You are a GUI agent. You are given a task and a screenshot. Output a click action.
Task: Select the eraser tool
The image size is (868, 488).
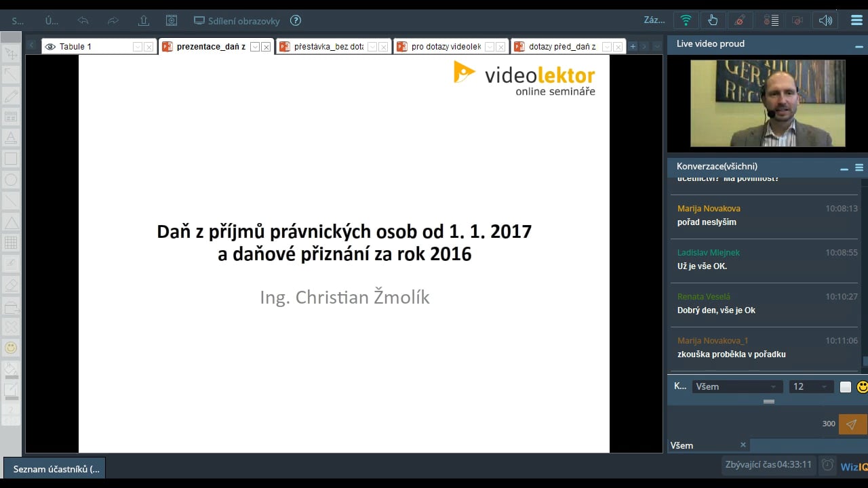tap(11, 285)
